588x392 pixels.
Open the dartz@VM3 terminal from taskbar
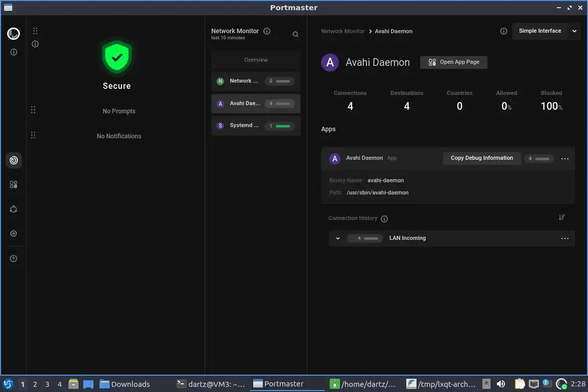211,384
